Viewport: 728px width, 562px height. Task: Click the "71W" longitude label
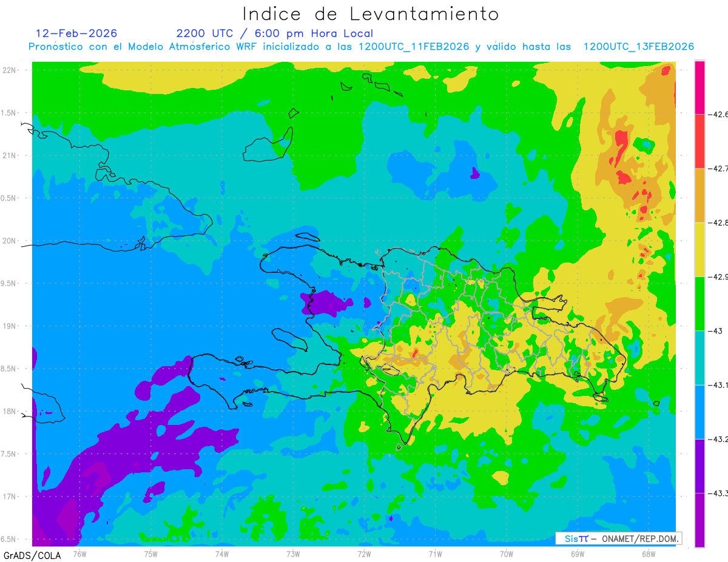435,554
